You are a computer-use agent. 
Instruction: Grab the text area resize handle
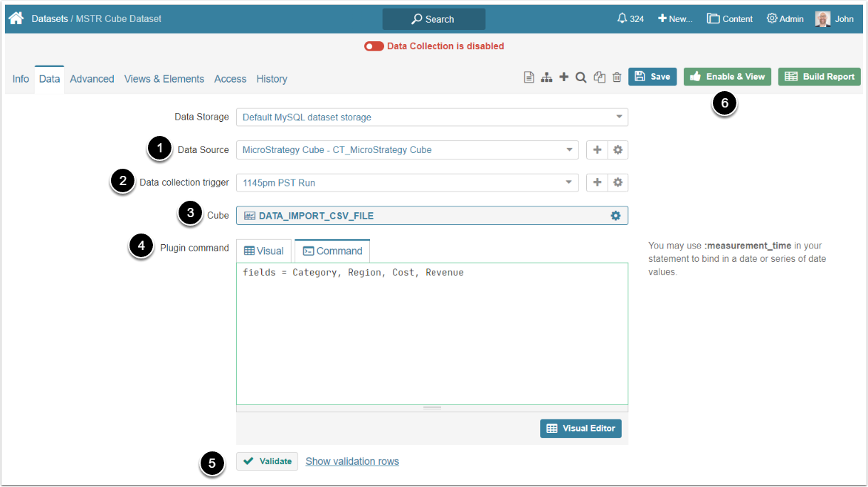pyautogui.click(x=432, y=408)
